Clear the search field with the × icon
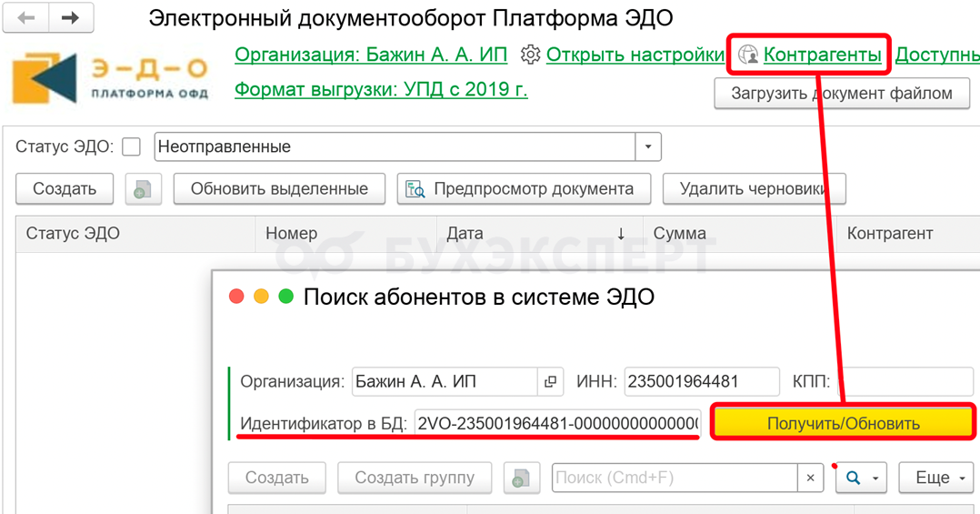Screen dimensions: 980x514 (x=811, y=479)
